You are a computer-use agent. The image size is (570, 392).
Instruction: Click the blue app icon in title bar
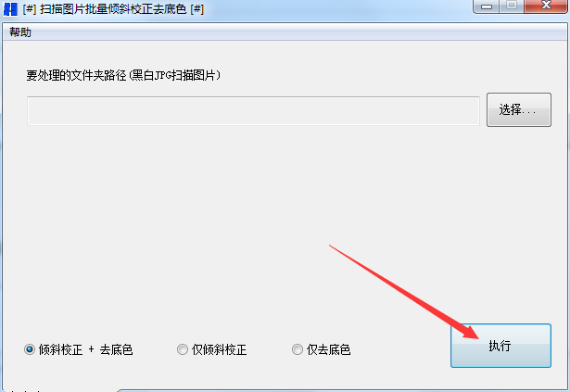[10, 8]
